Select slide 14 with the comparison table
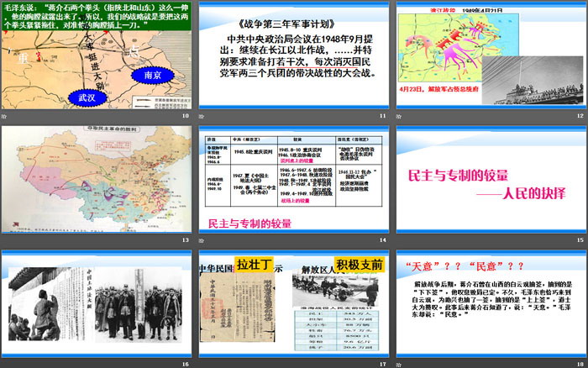588x368 pixels. coord(294,179)
